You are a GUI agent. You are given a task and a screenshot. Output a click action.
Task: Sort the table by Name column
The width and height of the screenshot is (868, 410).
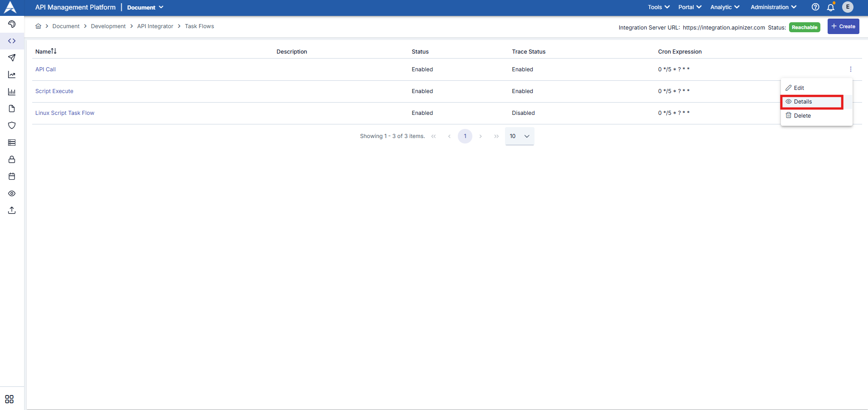click(46, 51)
